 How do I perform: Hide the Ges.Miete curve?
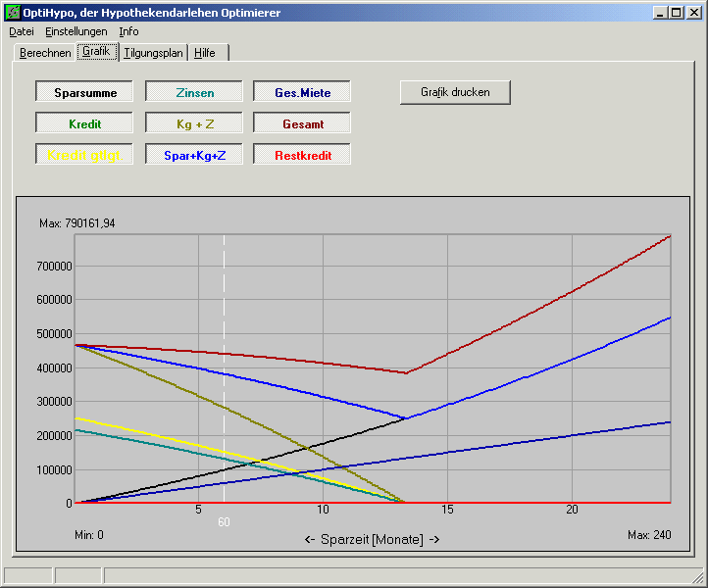[302, 93]
